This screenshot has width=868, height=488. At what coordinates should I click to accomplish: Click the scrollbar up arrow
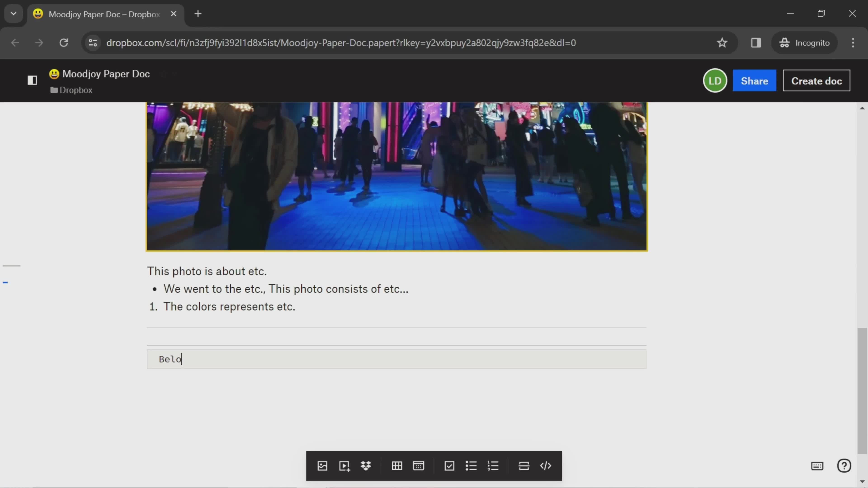(x=862, y=108)
